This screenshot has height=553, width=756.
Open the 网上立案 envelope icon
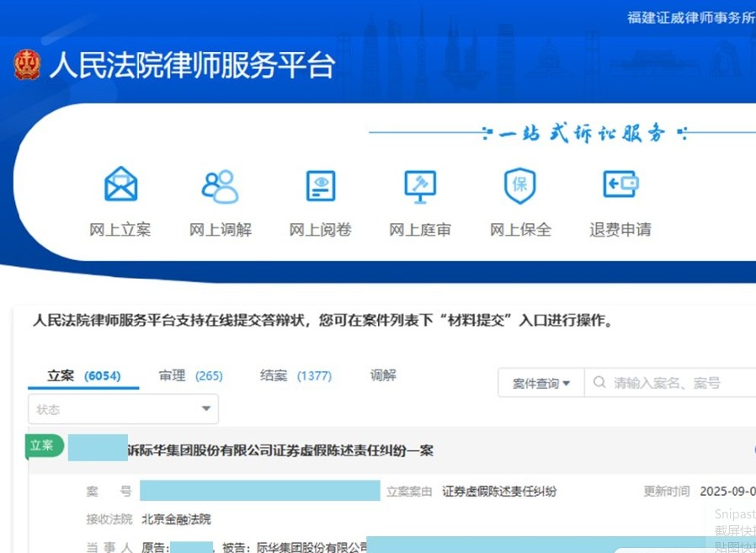pyautogui.click(x=121, y=183)
